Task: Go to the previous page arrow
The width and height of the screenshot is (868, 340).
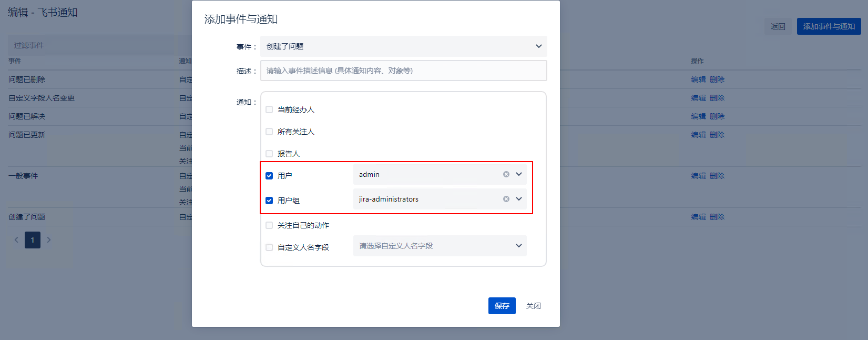Action: pyautogui.click(x=16, y=240)
